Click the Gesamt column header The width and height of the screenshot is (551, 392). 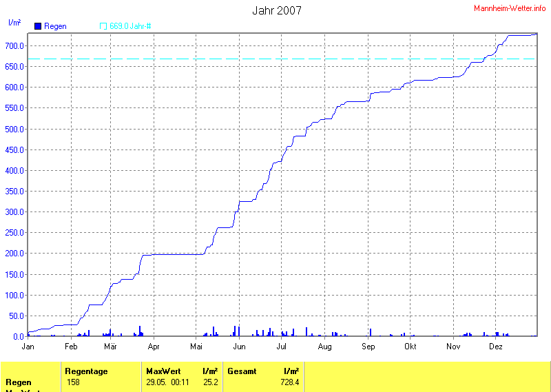[242, 371]
